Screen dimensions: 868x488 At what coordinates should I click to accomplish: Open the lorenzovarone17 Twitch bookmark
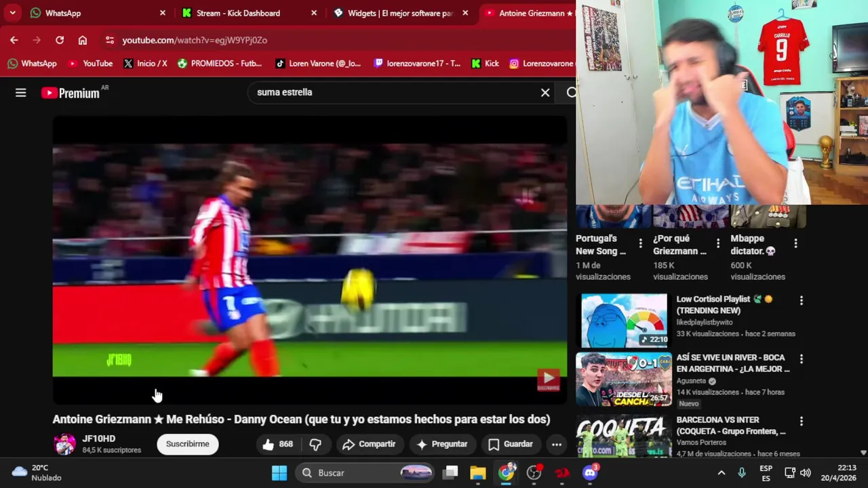tap(416, 63)
